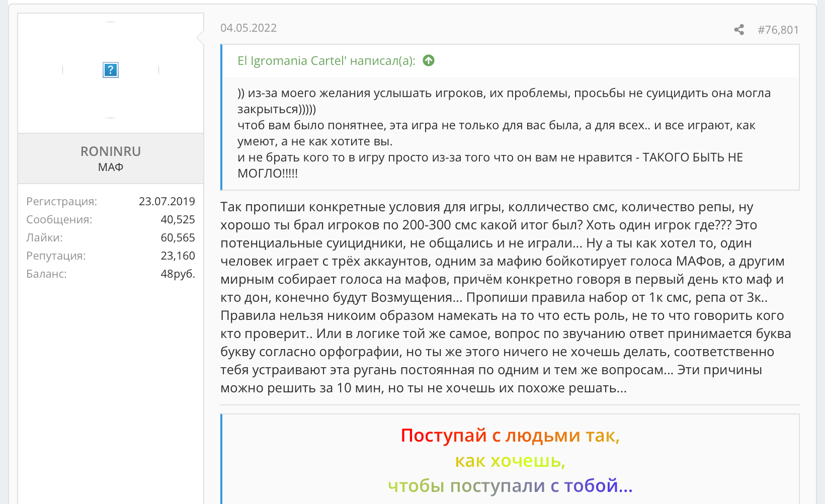825x504 pixels.
Task: Click the Репутация: label
Action: [56, 256]
